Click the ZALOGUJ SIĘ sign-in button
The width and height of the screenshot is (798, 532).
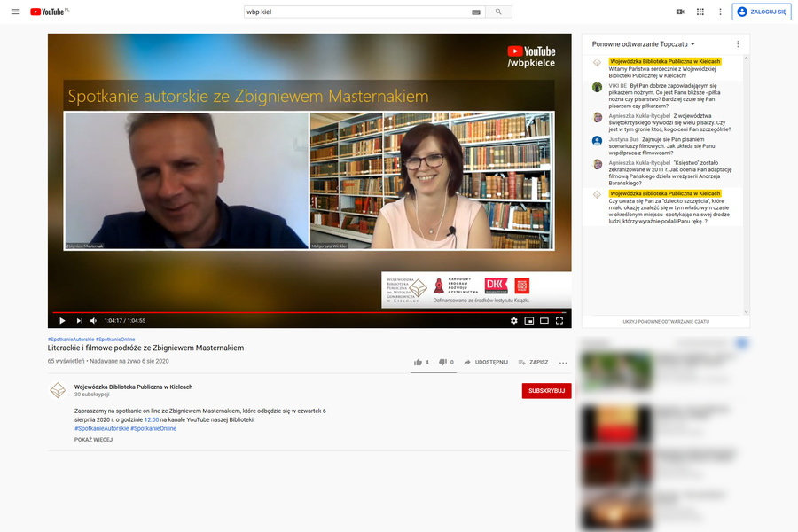click(762, 12)
